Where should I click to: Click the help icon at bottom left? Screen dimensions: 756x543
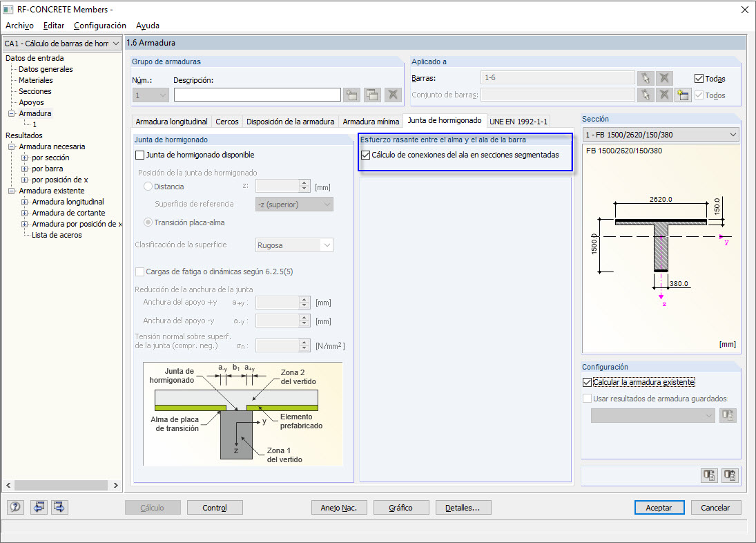pos(15,507)
